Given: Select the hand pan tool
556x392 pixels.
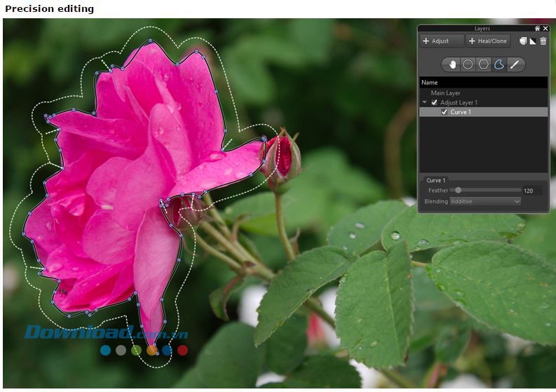Looking at the screenshot, I should [452, 65].
